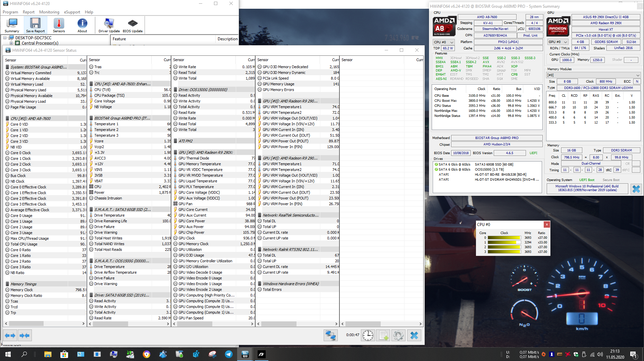
Task: Launch Driver Update from the toolbar
Action: point(109,25)
